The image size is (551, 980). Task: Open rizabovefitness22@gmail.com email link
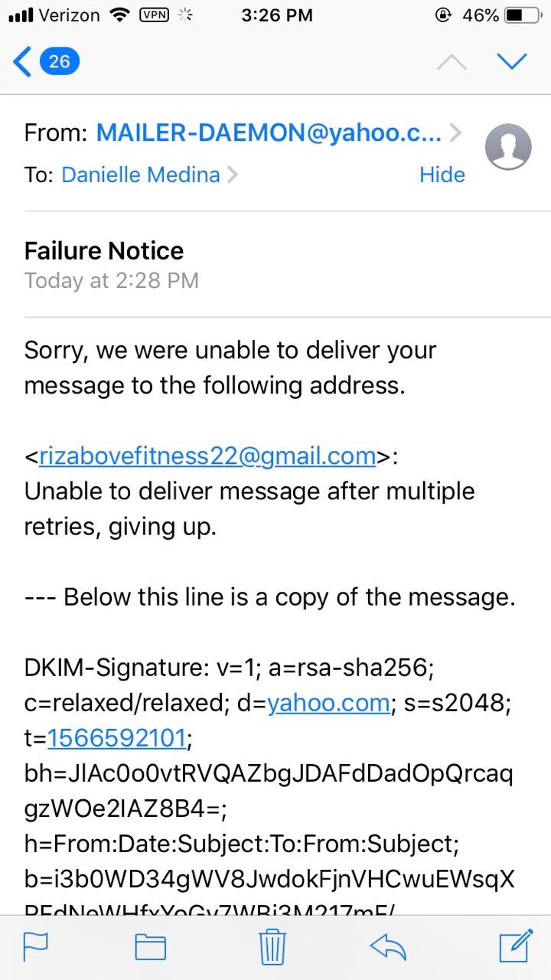click(x=207, y=456)
